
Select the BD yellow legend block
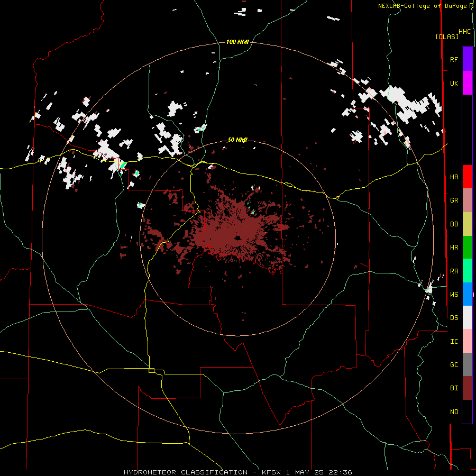coord(467,224)
